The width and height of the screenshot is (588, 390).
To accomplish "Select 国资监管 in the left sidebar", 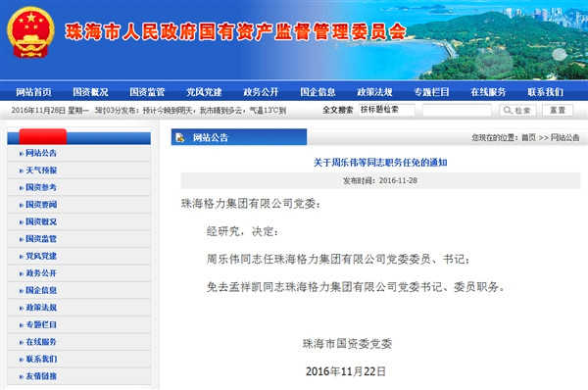I will pos(41,239).
